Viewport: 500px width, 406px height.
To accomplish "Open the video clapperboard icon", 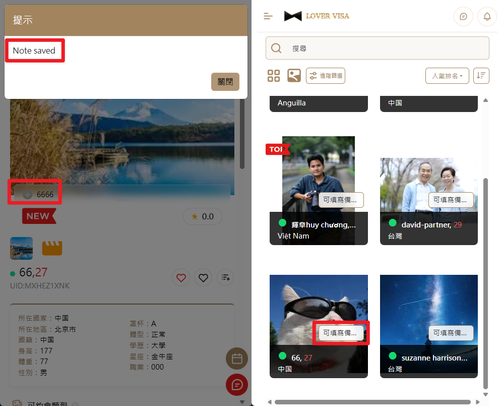I will point(52,248).
